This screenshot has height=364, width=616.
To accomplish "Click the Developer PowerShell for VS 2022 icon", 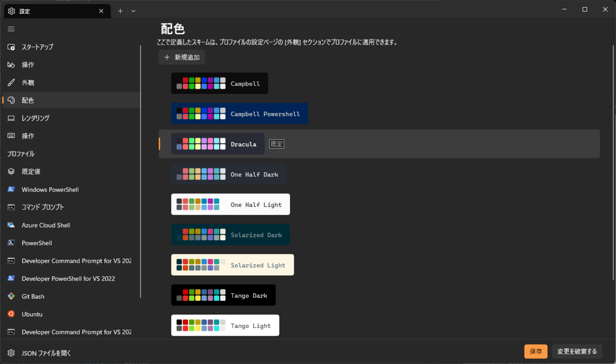I will [x=11, y=278].
